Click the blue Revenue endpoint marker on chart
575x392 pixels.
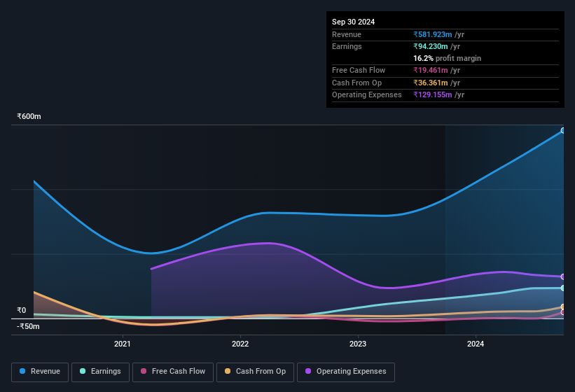pos(563,130)
